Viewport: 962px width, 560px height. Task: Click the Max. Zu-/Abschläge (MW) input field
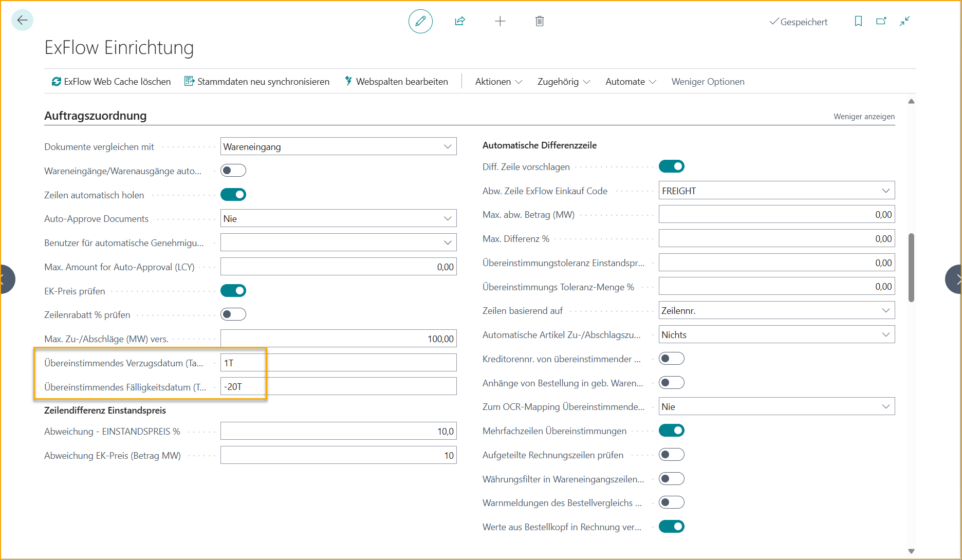(338, 339)
